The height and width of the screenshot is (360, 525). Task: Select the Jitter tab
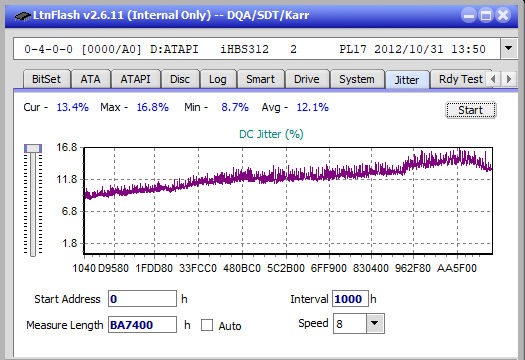coord(407,80)
